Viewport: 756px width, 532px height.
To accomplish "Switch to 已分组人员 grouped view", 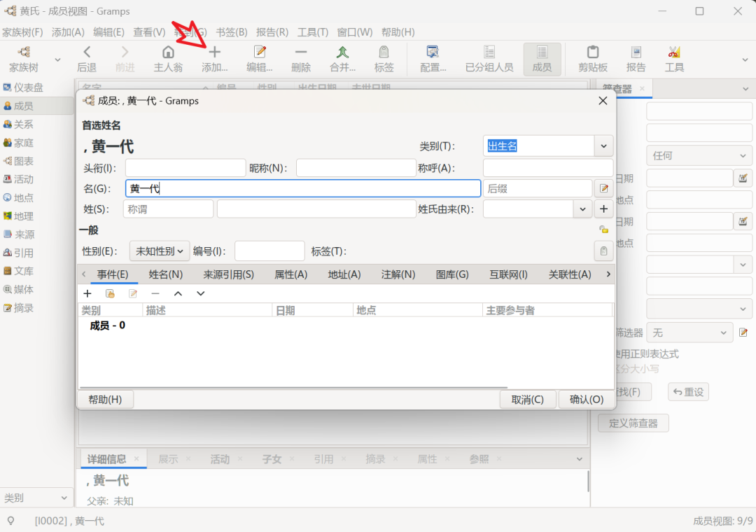I will click(x=489, y=59).
